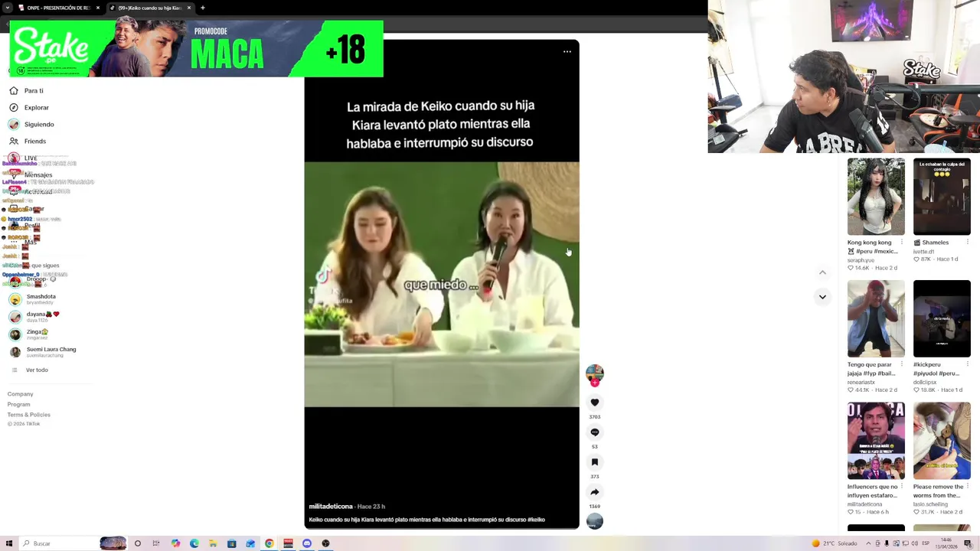Image resolution: width=980 pixels, height=551 pixels.
Task: Open the notification center icon
Action: click(968, 543)
